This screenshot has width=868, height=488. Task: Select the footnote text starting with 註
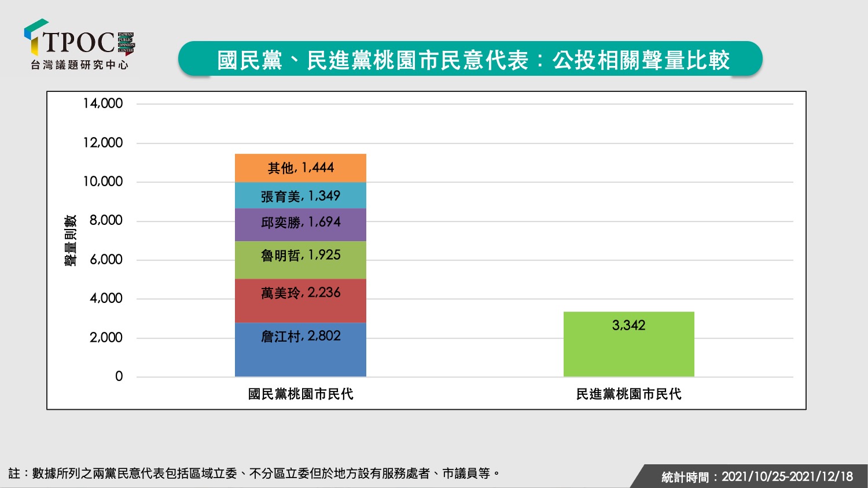(x=255, y=474)
